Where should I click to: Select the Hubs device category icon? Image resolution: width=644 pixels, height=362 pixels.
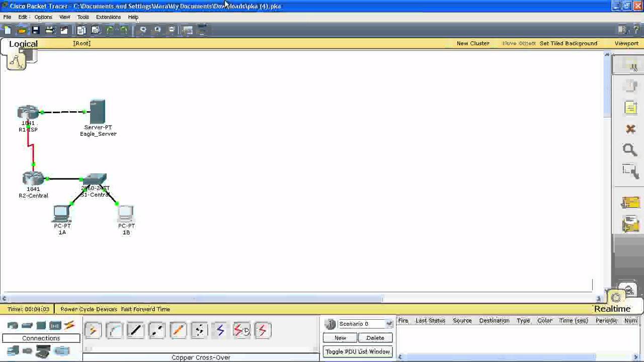[41, 325]
